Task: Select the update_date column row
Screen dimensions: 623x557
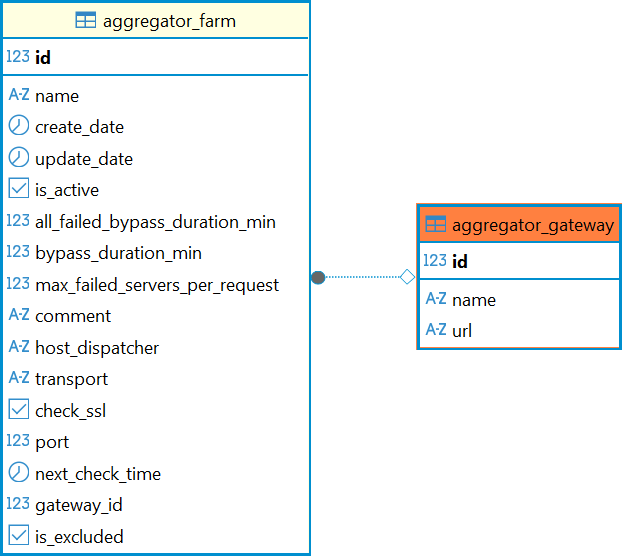Action: click(84, 159)
